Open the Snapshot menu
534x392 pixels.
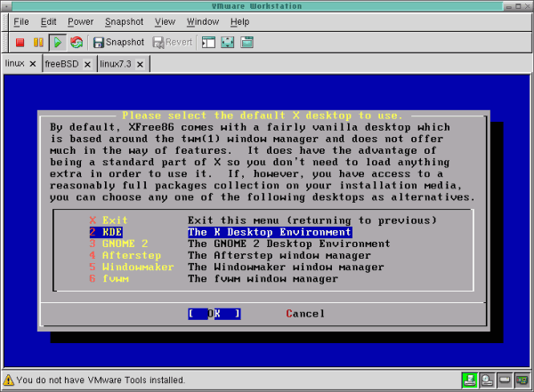[x=124, y=21]
